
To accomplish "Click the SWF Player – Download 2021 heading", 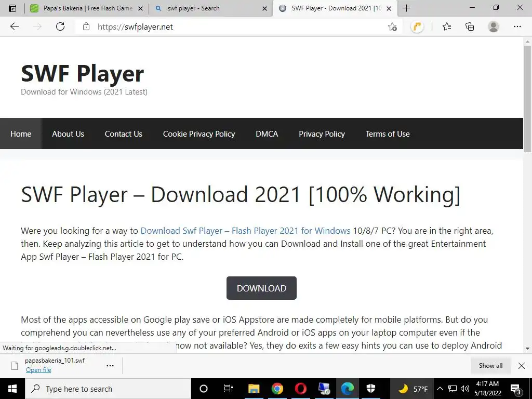I will point(241,195).
